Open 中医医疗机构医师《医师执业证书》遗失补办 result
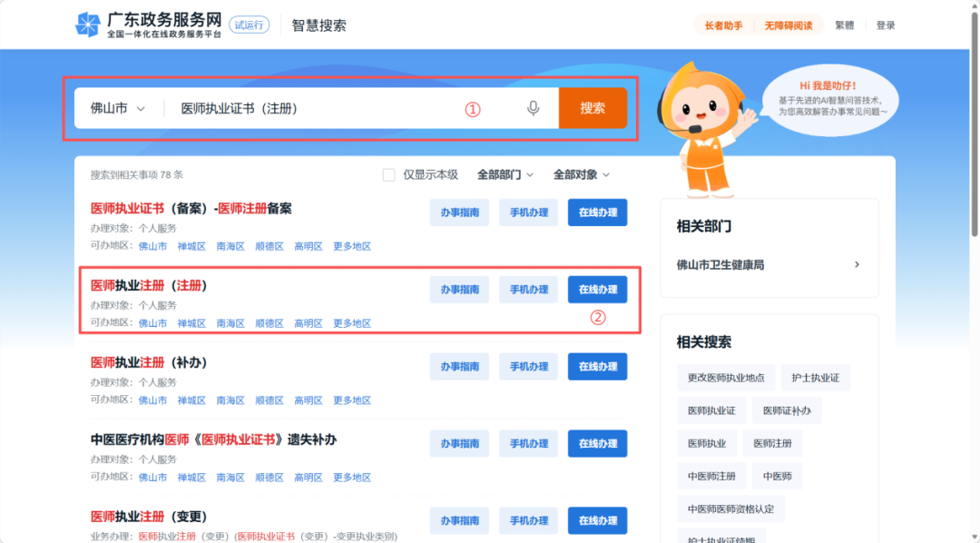 214,439
